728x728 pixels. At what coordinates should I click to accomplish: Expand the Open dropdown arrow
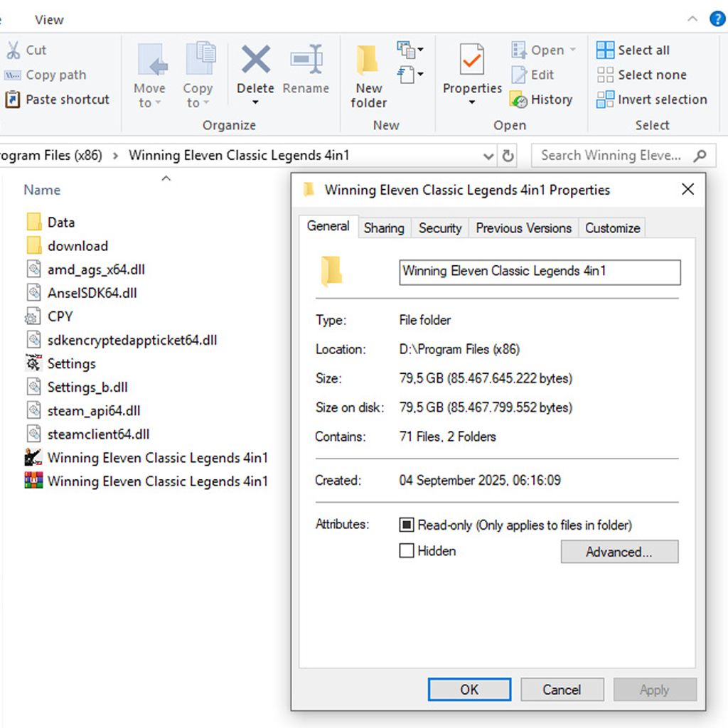573,49
